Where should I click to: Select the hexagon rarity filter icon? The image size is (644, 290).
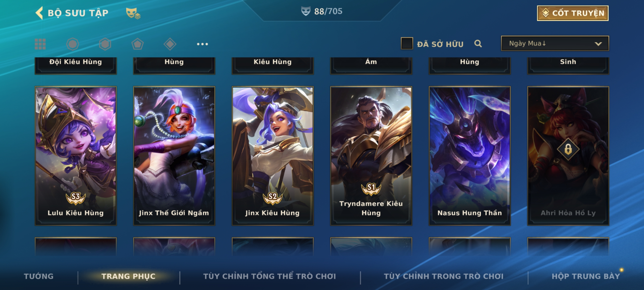pos(105,44)
